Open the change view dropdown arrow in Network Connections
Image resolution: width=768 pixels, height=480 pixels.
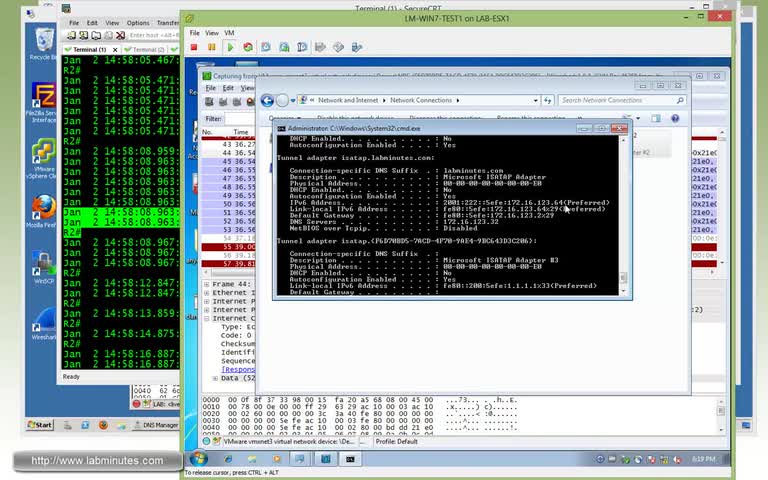click(638, 118)
